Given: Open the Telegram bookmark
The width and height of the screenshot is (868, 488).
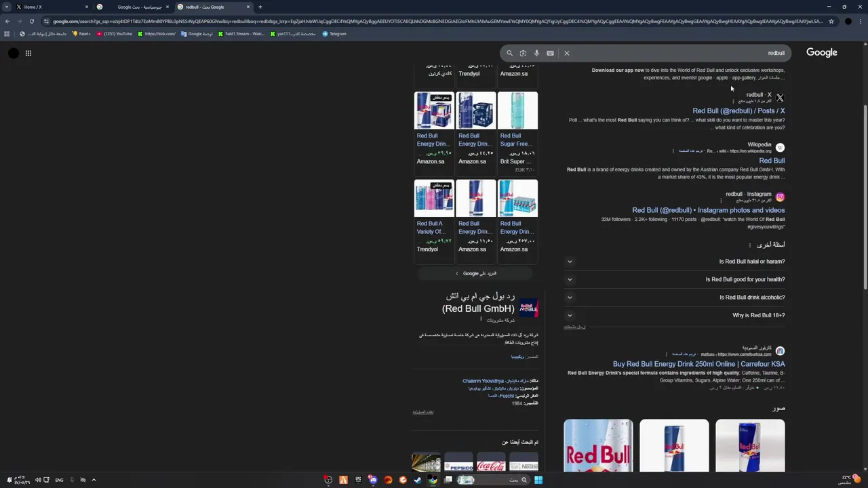Looking at the screenshot, I should (334, 34).
